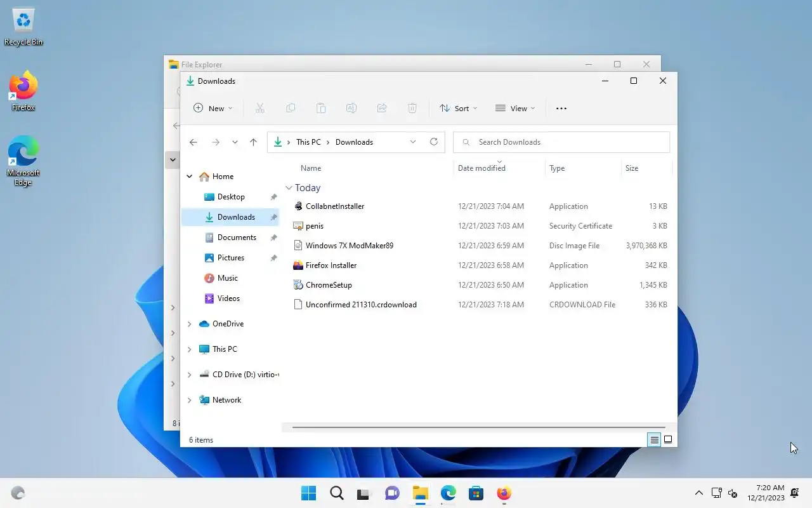Click the Copy icon in toolbar
This screenshot has height=508, width=812.
click(x=291, y=109)
